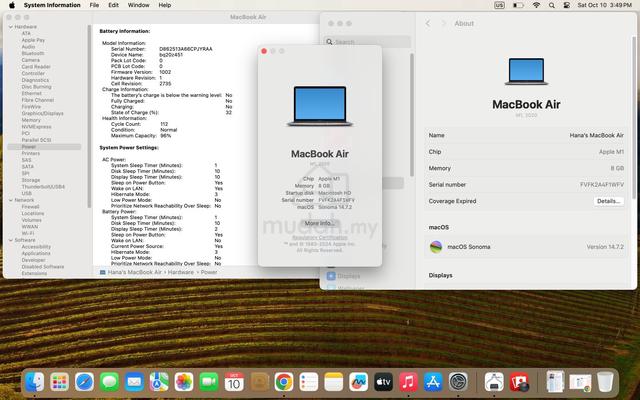Image resolution: width=640 pixels, height=400 pixels.
Task: Click Details... next to Coverage Expired
Action: click(x=609, y=201)
